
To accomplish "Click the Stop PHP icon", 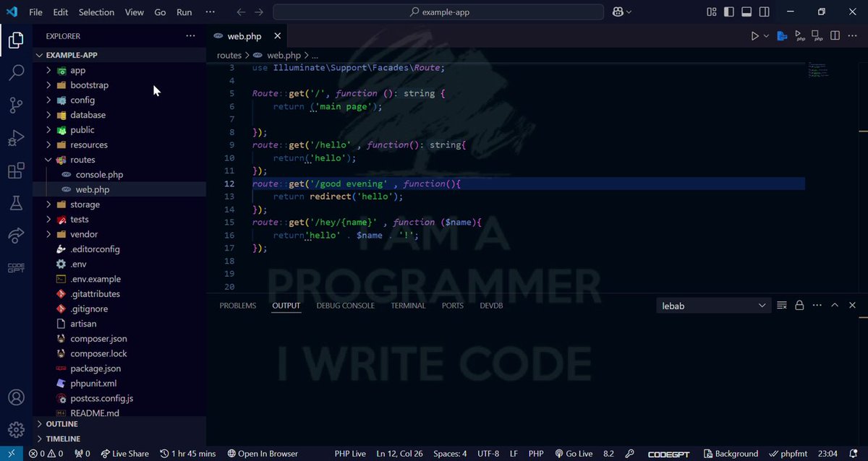I will click(817, 35).
